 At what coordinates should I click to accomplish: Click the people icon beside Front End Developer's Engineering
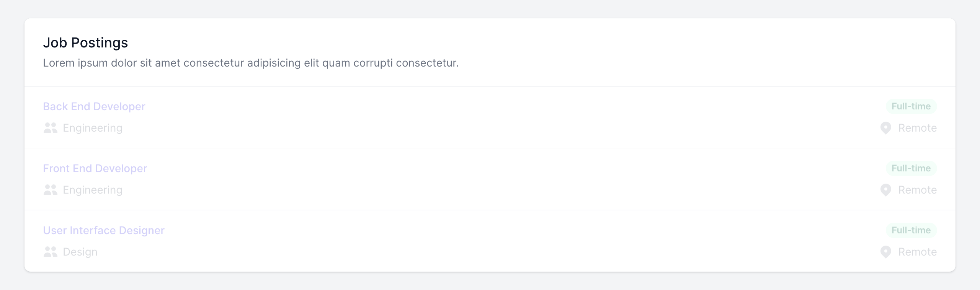click(x=51, y=190)
